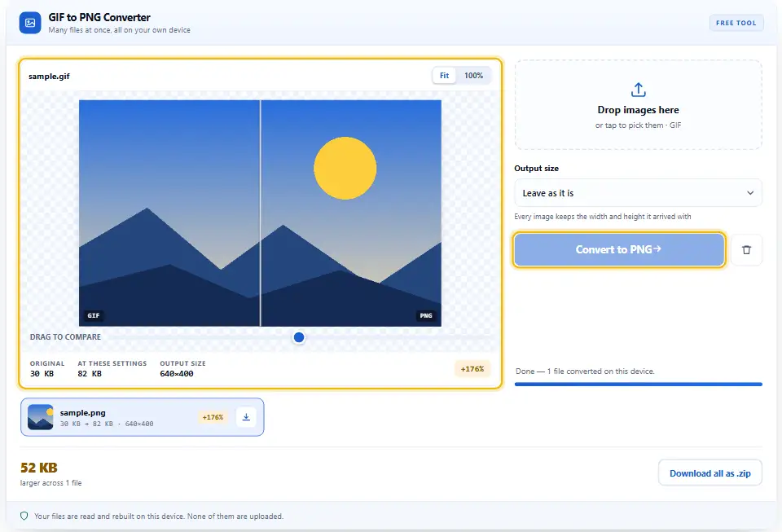The width and height of the screenshot is (782, 532).
Task: Click the 'Your files are read and rebuilt' notice
Action: coord(159,516)
